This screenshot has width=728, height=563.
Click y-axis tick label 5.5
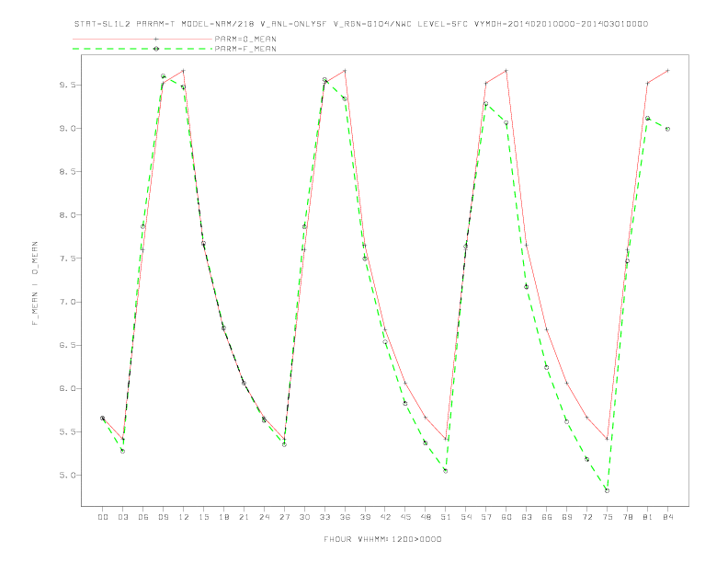pyautogui.click(x=68, y=432)
